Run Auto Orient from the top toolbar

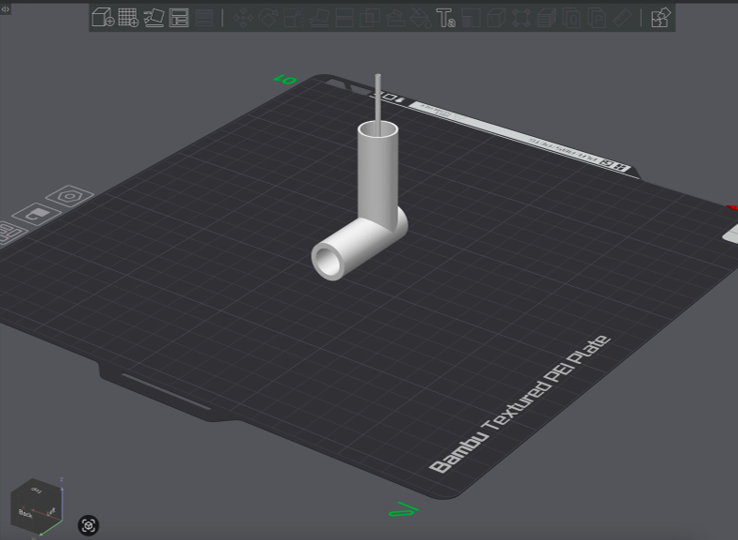pos(154,17)
